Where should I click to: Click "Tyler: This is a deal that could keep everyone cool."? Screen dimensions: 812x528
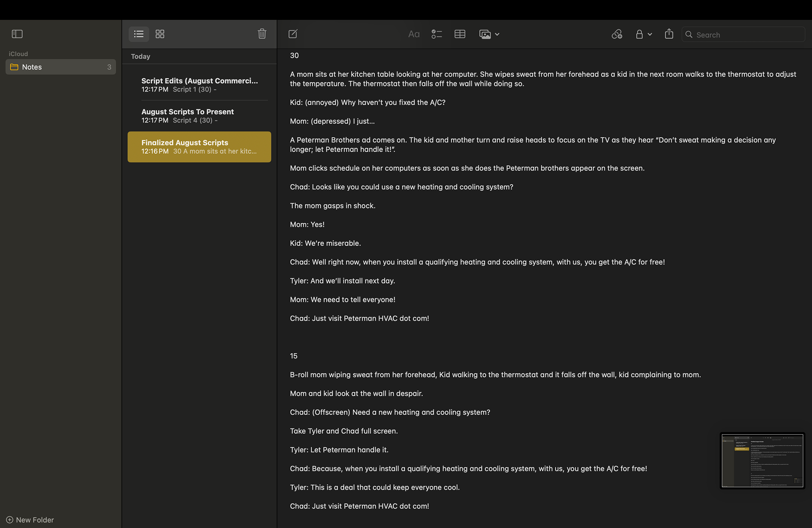coord(375,487)
